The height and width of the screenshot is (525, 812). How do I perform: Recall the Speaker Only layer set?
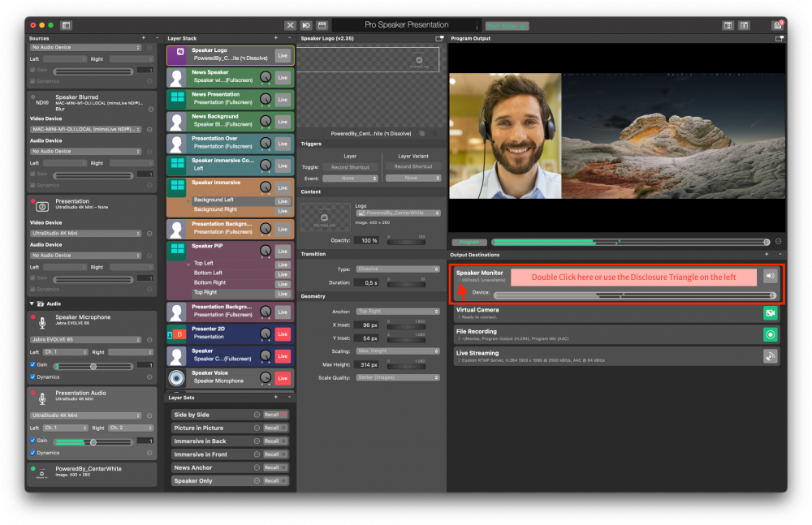(x=275, y=481)
